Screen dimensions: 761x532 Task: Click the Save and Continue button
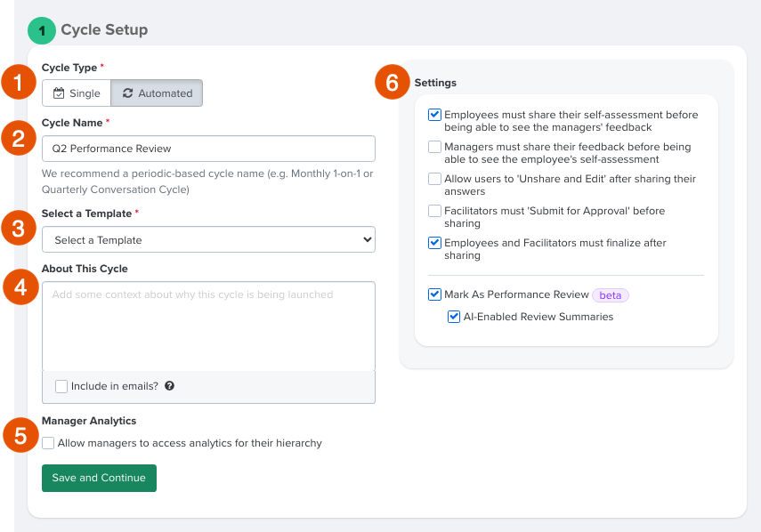point(99,478)
